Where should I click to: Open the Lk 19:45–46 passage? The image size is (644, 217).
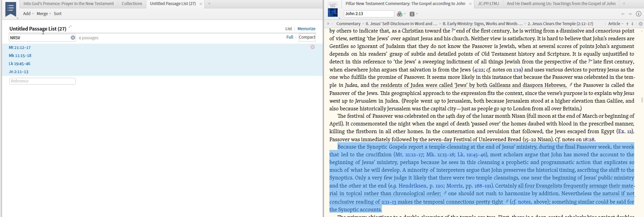(19, 64)
